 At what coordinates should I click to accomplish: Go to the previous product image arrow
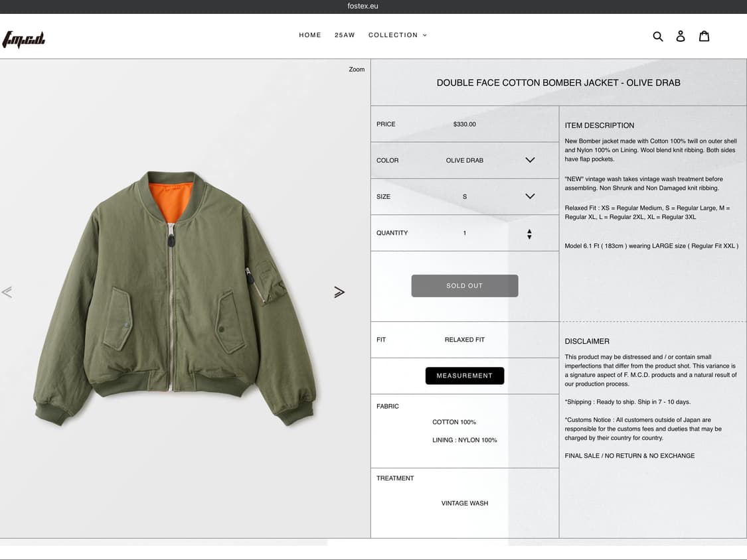coord(7,292)
